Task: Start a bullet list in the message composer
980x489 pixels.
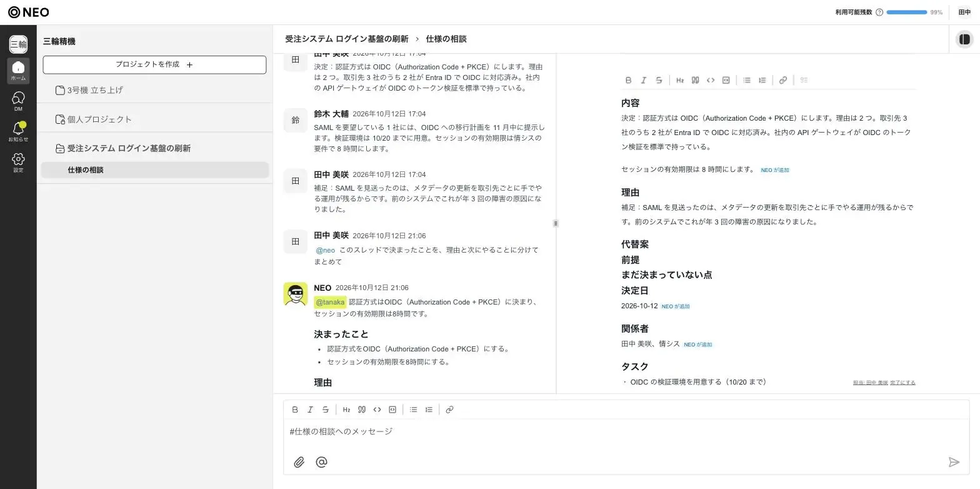Action: [x=413, y=410]
